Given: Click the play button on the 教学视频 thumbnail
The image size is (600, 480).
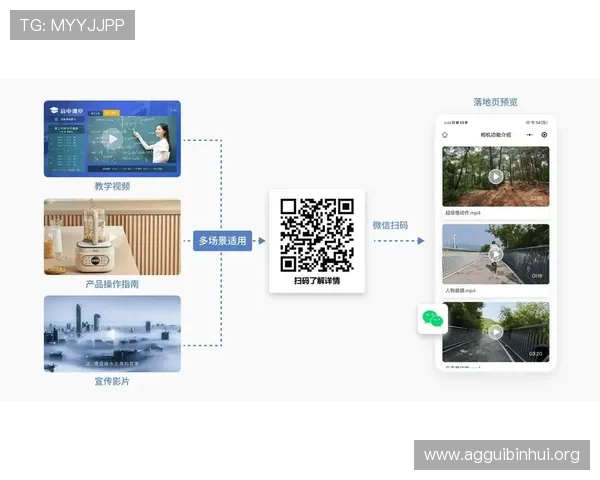Looking at the screenshot, I should 112,139.
